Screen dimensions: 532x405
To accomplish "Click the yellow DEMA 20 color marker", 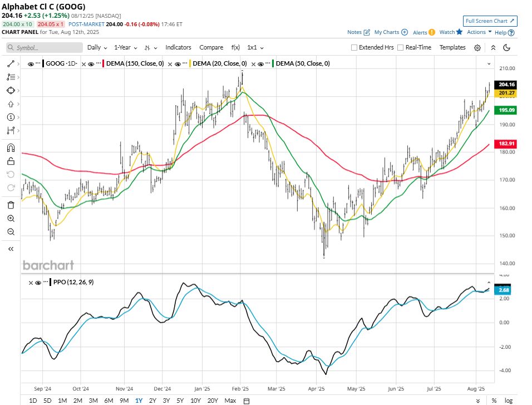I will [190, 63].
